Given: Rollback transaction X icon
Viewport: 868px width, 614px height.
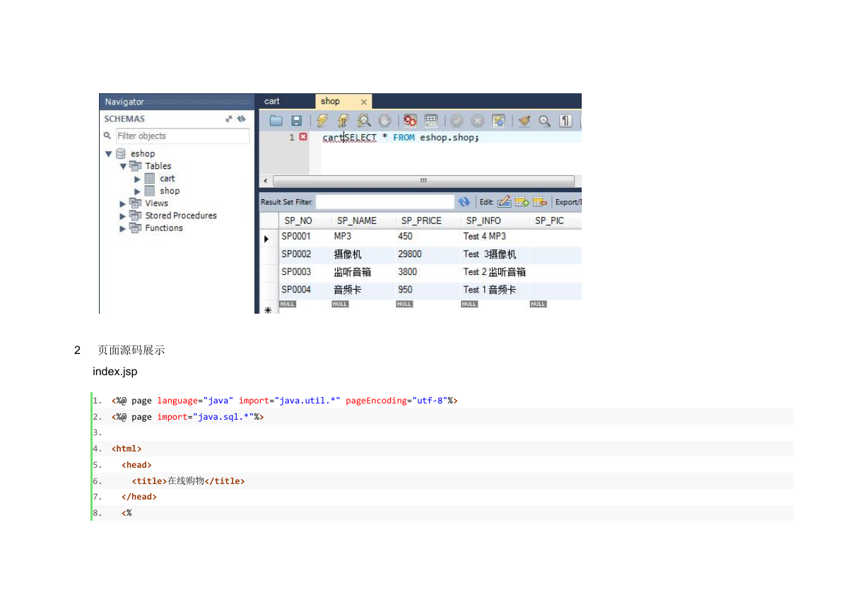Looking at the screenshot, I should (x=477, y=121).
